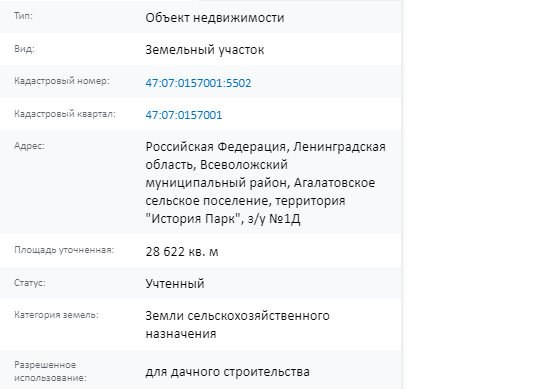This screenshot has width=541, height=389.
Task: Select area value '28 622 кв. м'
Action: (182, 252)
